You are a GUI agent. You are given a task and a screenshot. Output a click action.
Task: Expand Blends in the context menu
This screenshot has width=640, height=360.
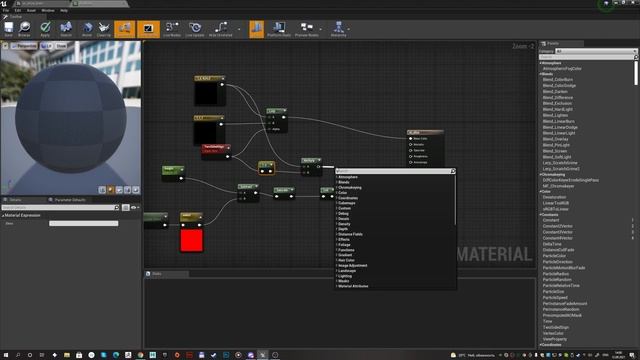point(344,182)
